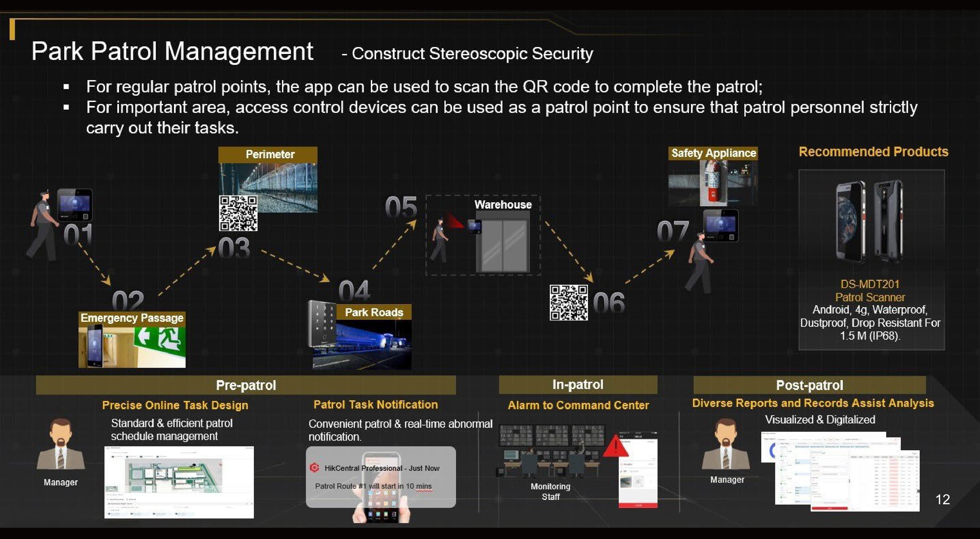Click the red alarm warning triangle
Image resolution: width=980 pixels, height=539 pixels.
[x=615, y=446]
